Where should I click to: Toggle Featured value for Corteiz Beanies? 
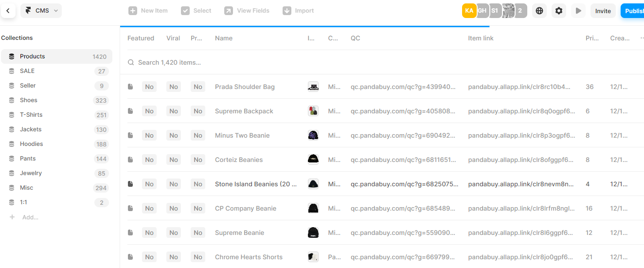[149, 160]
